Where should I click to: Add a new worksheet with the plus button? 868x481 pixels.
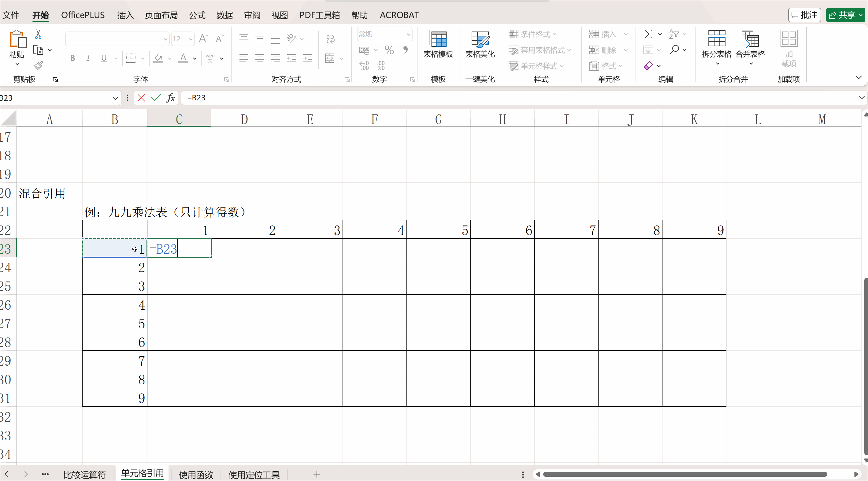(x=317, y=474)
